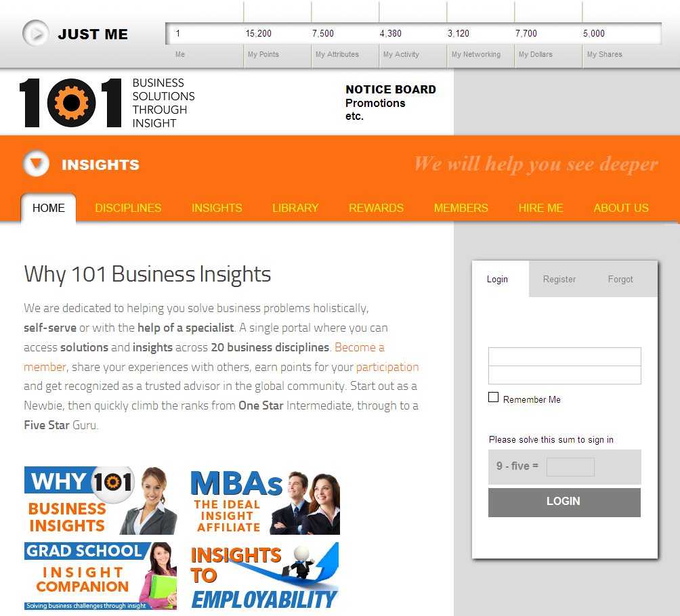Viewport: 680px width, 616px height.
Task: Click the 5,000 shares value
Action: pos(594,33)
